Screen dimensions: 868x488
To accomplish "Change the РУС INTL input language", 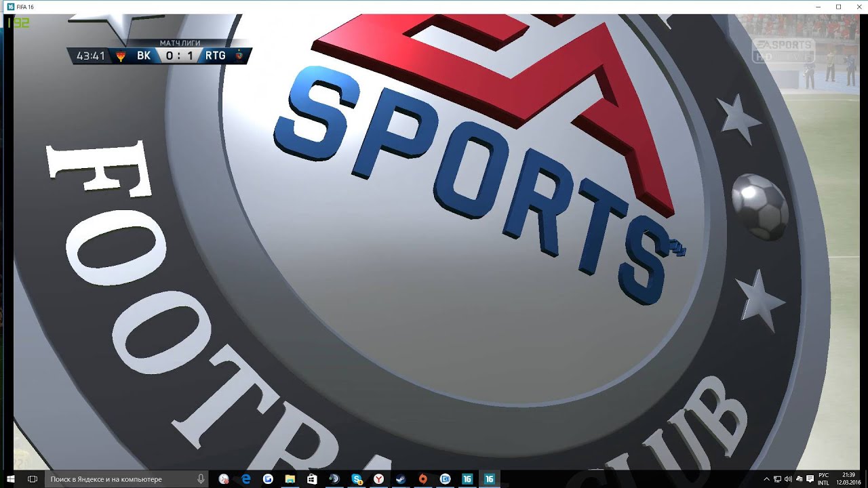I will coord(823,479).
